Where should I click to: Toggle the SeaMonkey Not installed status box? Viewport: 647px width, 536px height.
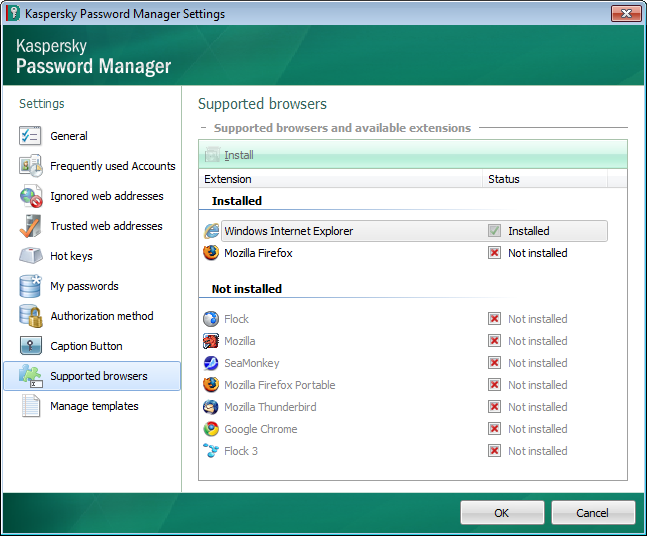click(x=494, y=363)
